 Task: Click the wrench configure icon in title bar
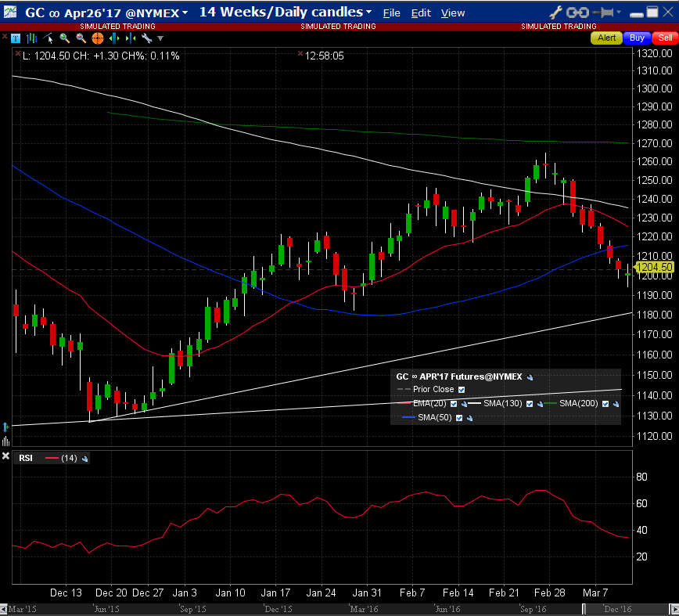(556, 13)
